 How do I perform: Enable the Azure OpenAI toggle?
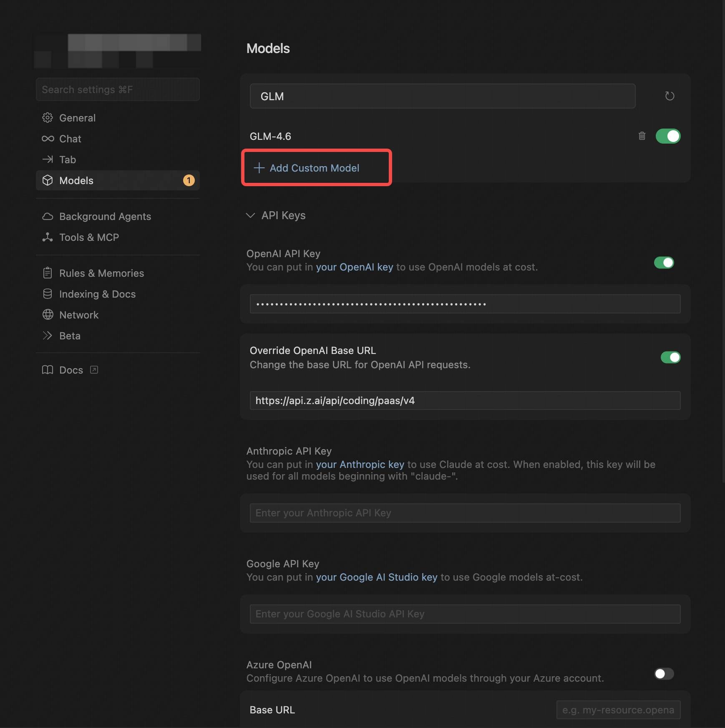click(664, 674)
